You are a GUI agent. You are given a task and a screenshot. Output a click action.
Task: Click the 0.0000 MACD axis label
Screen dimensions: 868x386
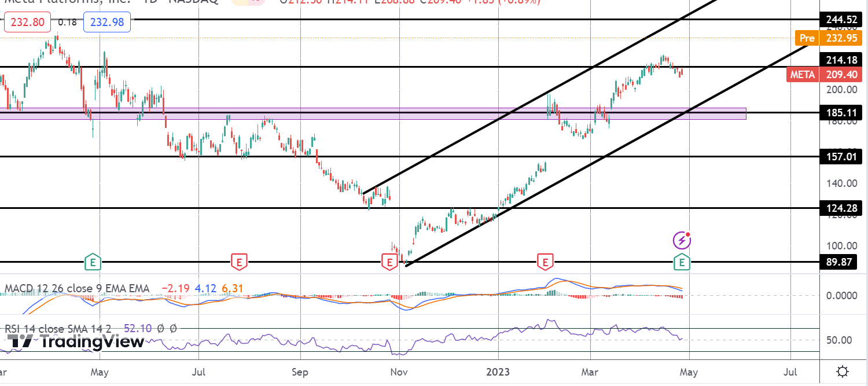click(x=841, y=296)
